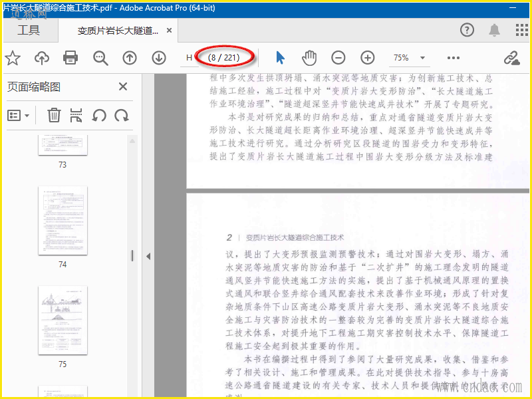
Task: Open the apps grid icon
Action: pyautogui.click(x=522, y=30)
